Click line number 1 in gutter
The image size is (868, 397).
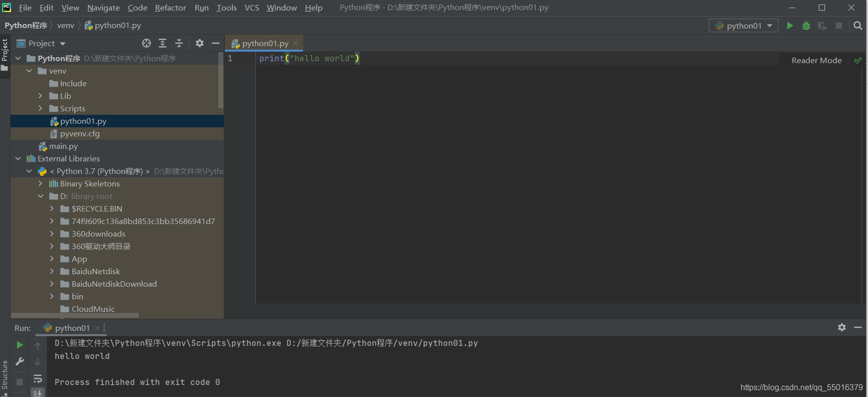(x=230, y=58)
